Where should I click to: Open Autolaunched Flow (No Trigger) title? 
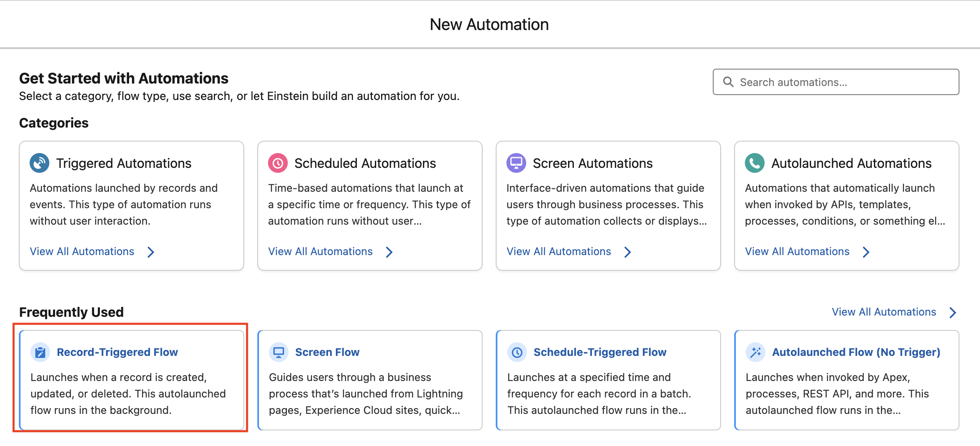tap(856, 352)
